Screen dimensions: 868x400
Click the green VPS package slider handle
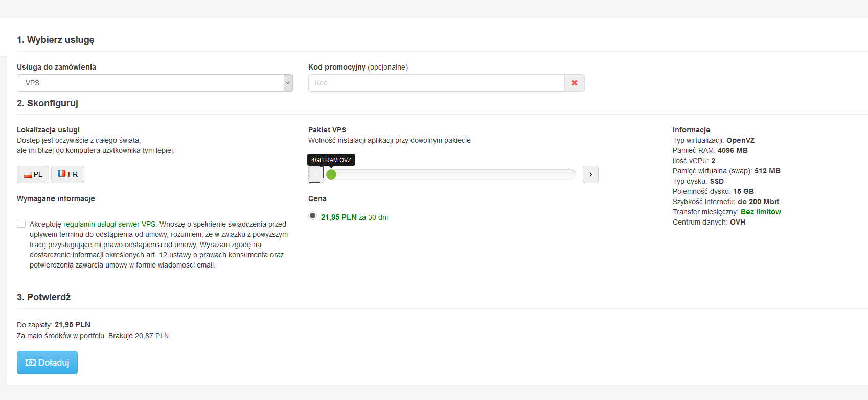pyautogui.click(x=331, y=174)
